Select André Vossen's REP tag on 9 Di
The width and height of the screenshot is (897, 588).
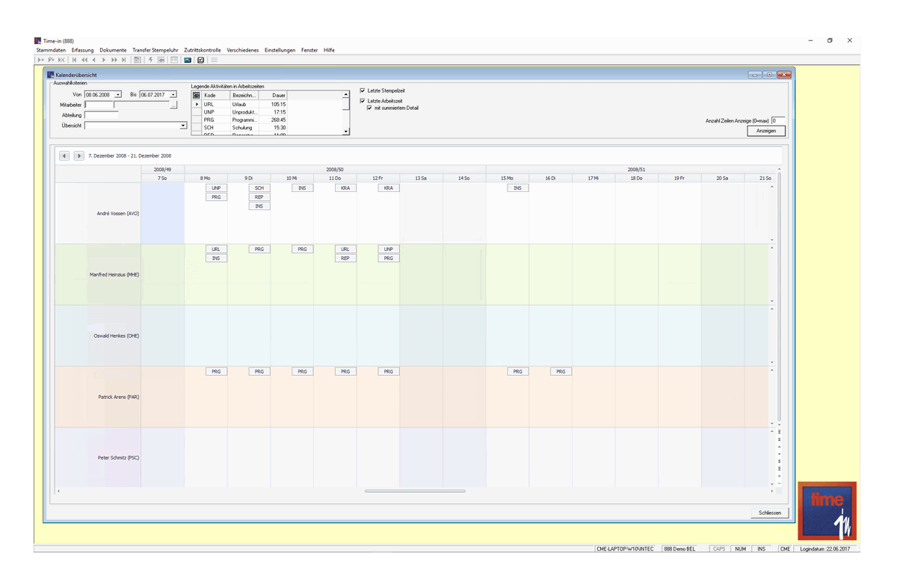pyautogui.click(x=259, y=197)
